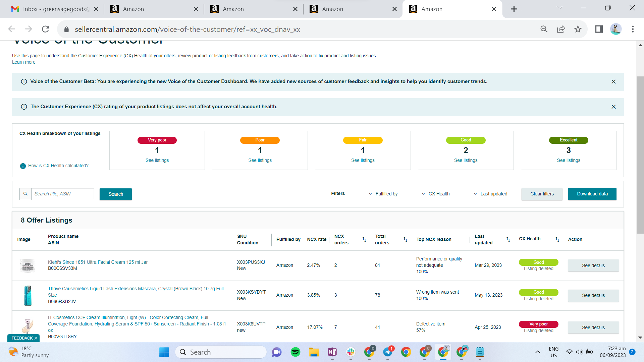
Task: Open the tab search chevron
Action: [x=559, y=8]
